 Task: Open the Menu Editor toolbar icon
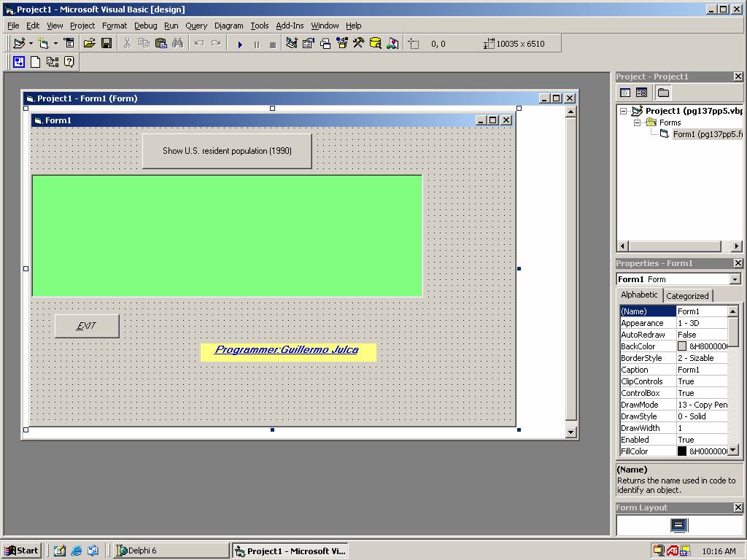pos(69,44)
